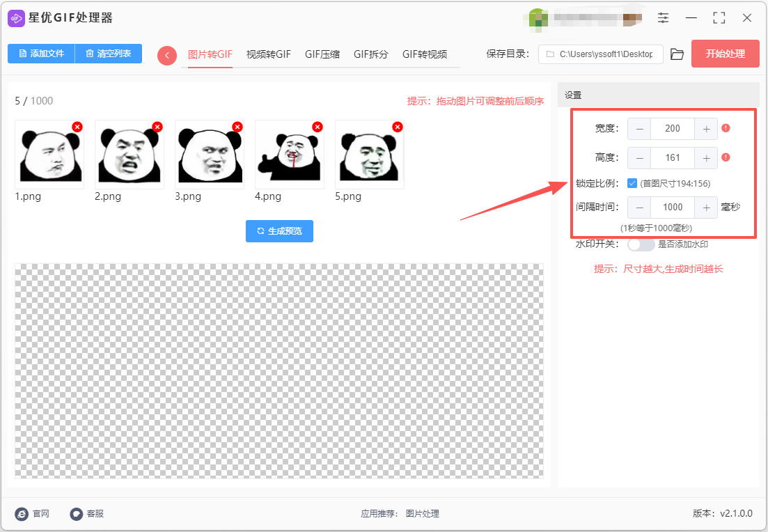Open the official website icon in footer
Viewport: 768px width, 532px height.
(22, 513)
